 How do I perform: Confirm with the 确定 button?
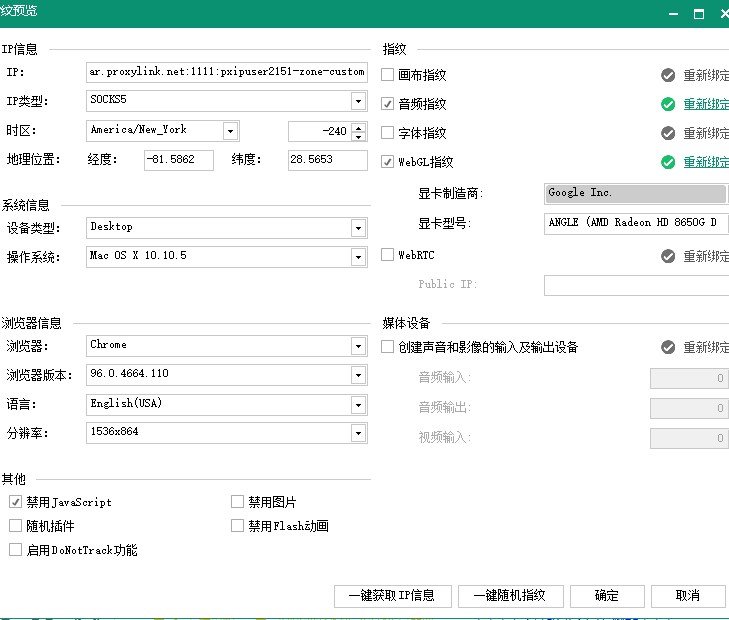click(607, 596)
